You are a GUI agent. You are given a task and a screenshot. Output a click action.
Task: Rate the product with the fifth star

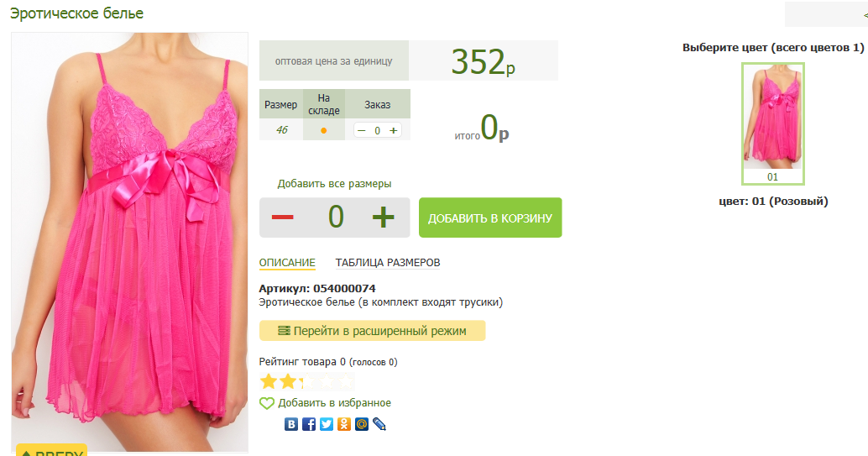(x=346, y=381)
